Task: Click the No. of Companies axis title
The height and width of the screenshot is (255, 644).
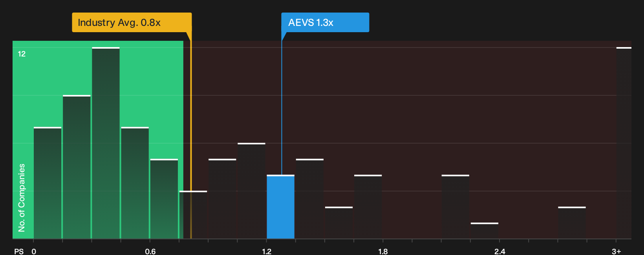Action: 22,198
